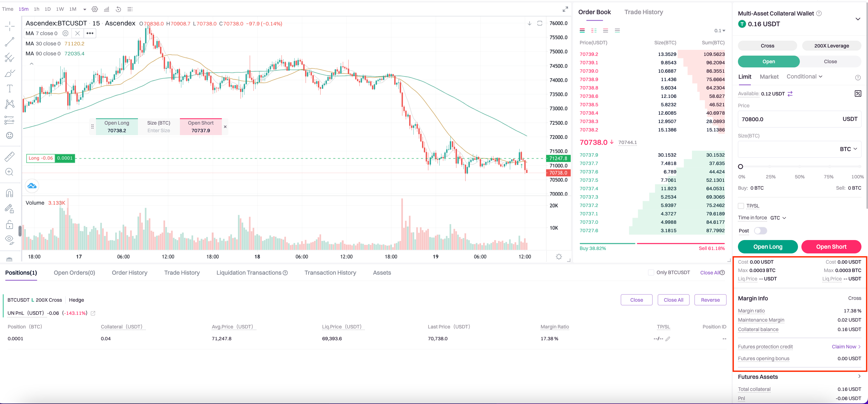Select the trend line drawing tool

pyautogui.click(x=10, y=42)
